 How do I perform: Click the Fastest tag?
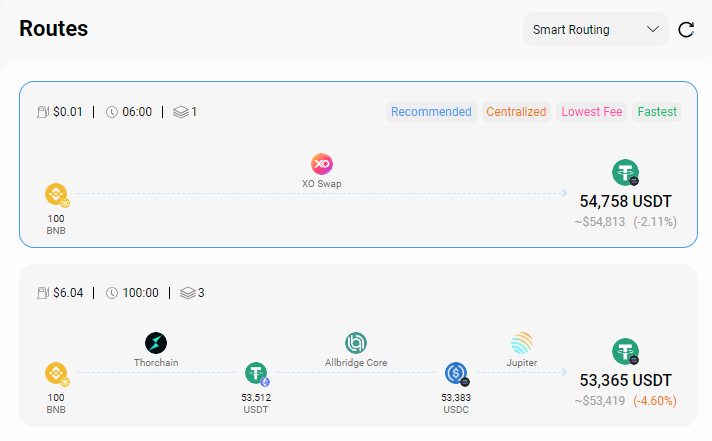[657, 112]
